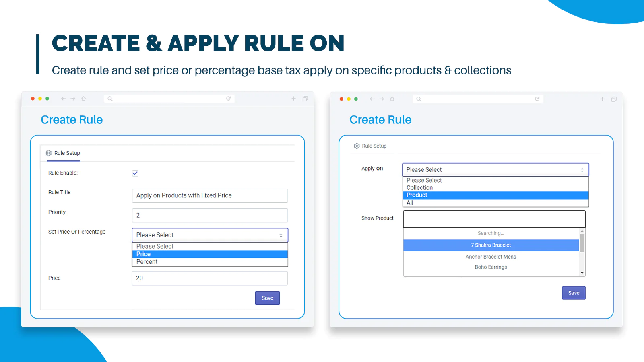Click Save button under the product list
Screen dimensions: 644x362
574,293
